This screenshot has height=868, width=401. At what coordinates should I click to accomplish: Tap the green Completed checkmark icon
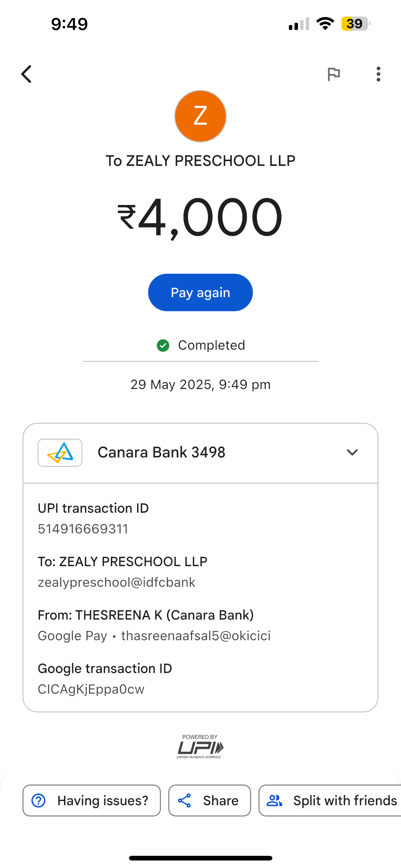[x=163, y=345]
